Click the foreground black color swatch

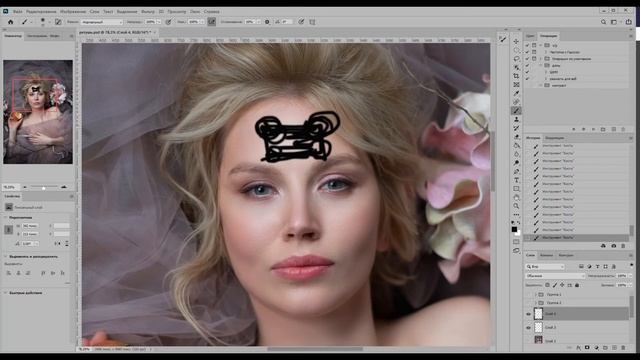[514, 229]
